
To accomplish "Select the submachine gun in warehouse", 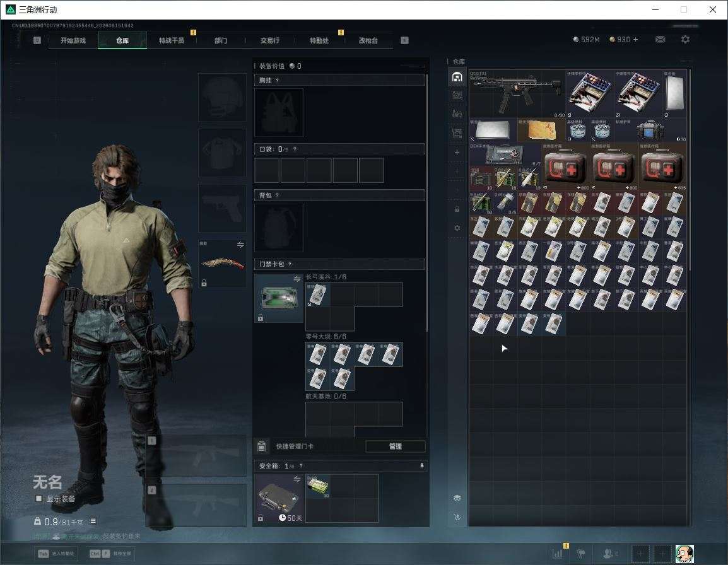I will tap(517, 93).
